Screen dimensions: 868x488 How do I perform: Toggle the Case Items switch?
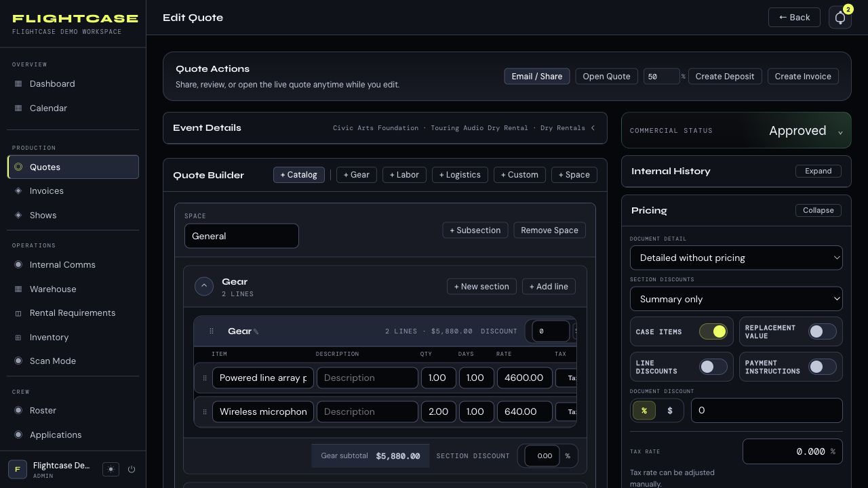(x=713, y=331)
